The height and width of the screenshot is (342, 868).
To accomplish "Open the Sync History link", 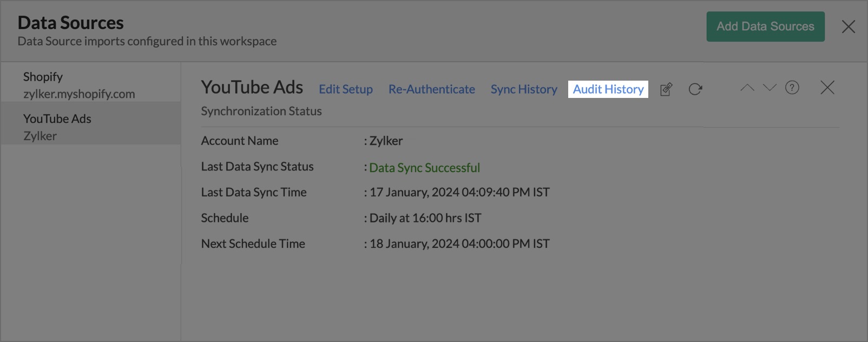I will tap(524, 89).
